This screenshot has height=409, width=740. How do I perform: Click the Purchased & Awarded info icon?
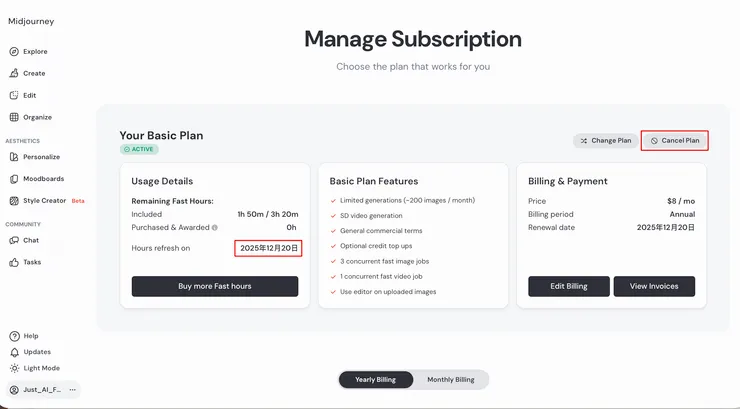coord(214,228)
